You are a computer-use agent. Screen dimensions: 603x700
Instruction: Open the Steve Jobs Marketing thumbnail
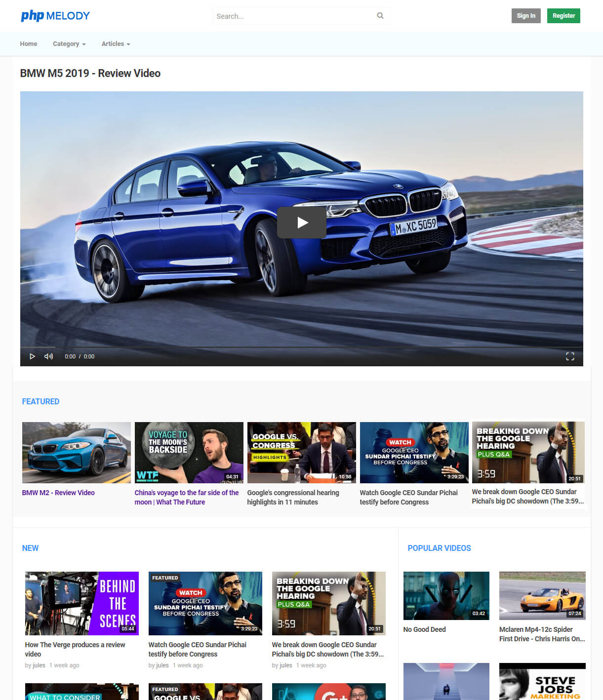pyautogui.click(x=542, y=682)
